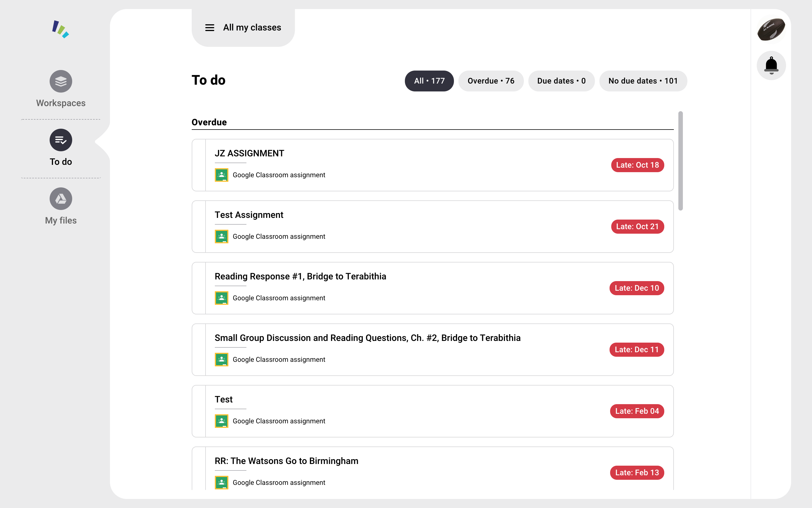Viewport: 812px width, 508px height.
Task: Click the Late: Dec 11 badge
Action: 637,349
